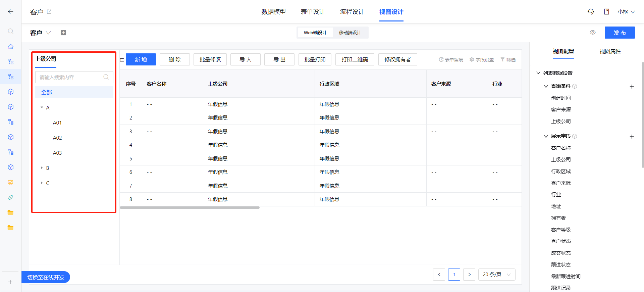This screenshot has height=292, width=644.
Task: Add a query condition with 查询条件 plus icon
Action: tap(632, 87)
